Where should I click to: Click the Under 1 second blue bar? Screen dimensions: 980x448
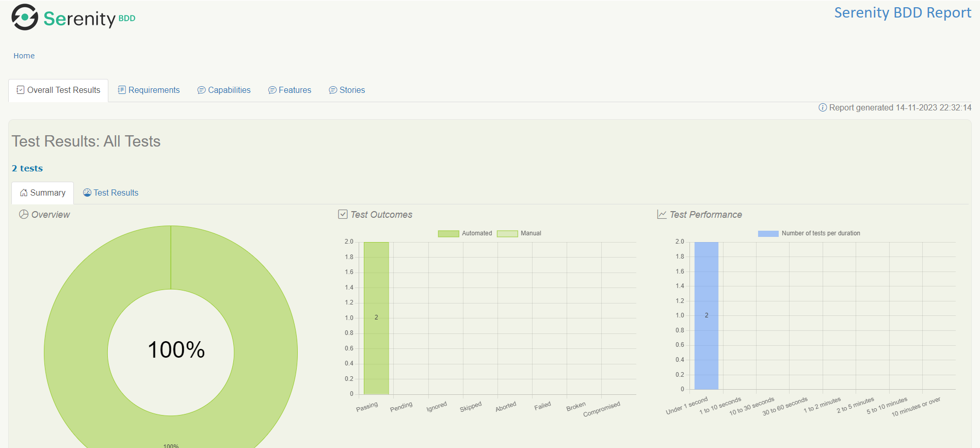pyautogui.click(x=706, y=315)
